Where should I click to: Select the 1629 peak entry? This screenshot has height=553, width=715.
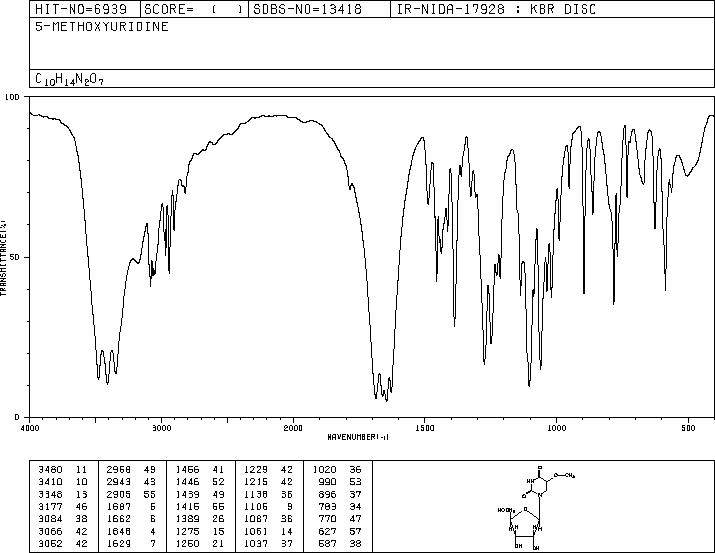click(x=131, y=543)
